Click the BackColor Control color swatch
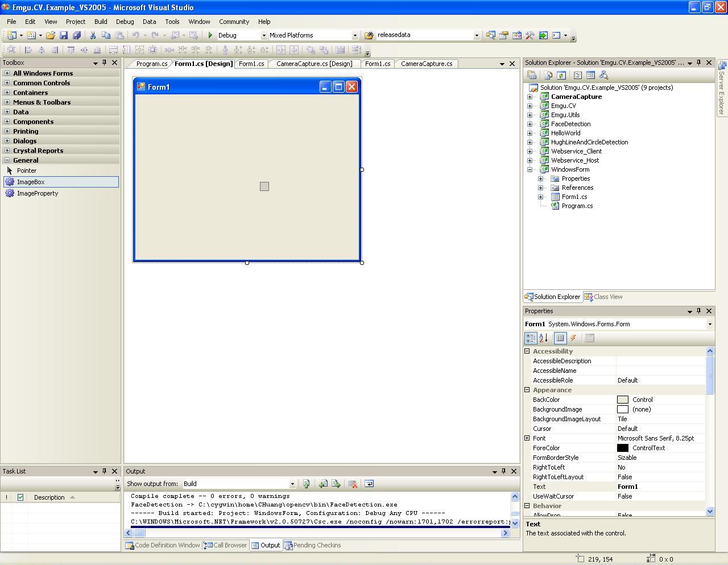Viewport: 728px width, 565px height. click(623, 400)
